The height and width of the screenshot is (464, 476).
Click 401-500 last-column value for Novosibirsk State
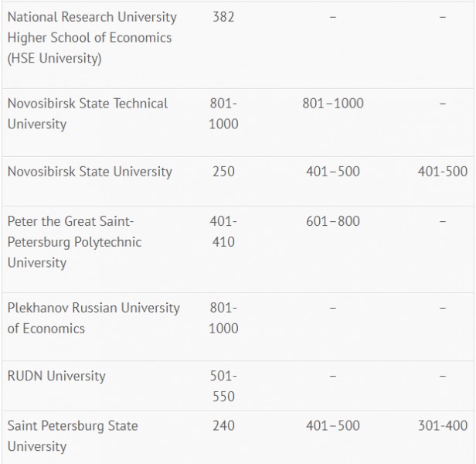point(443,172)
